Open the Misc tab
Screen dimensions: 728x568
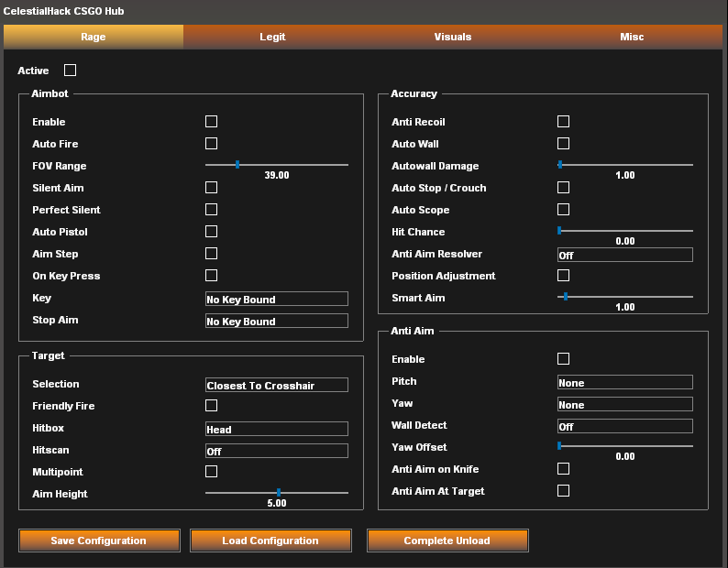(632, 37)
